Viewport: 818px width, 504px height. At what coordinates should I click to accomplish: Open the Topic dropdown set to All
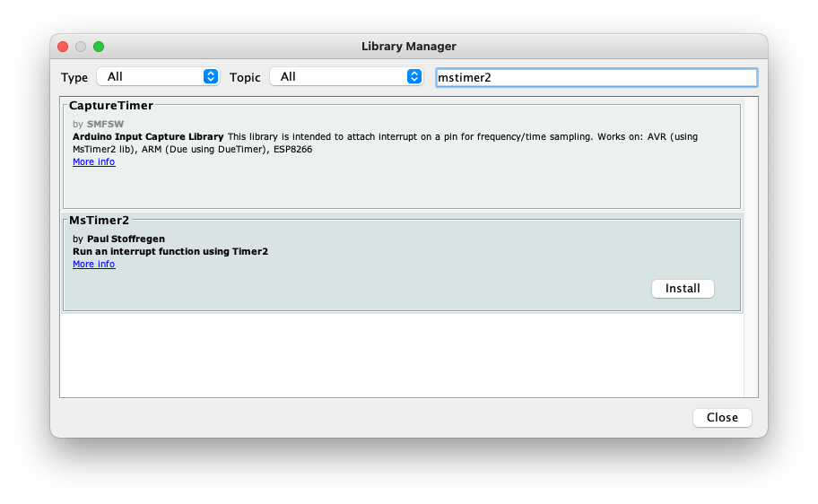pos(346,77)
